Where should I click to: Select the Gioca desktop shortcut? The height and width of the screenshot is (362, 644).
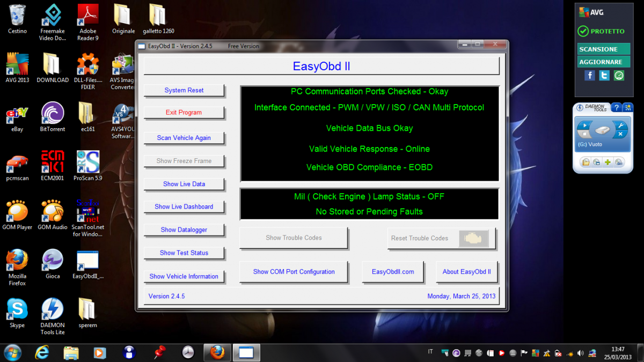(x=53, y=264)
